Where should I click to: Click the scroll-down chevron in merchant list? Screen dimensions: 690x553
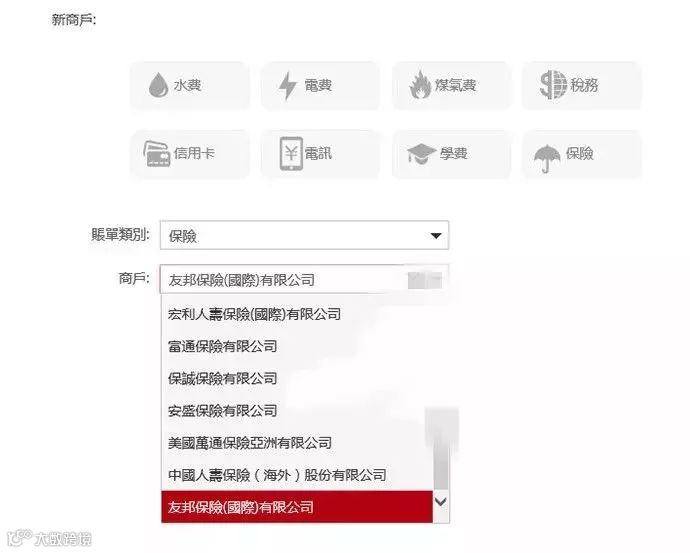tap(441, 502)
